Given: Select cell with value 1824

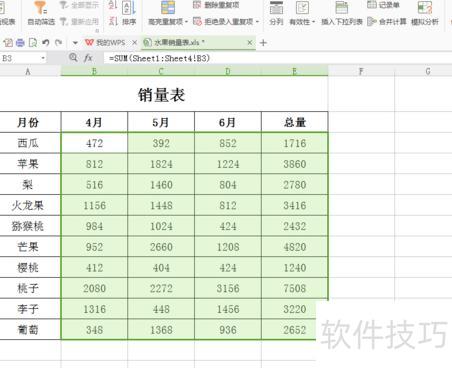Looking at the screenshot, I should pyautogui.click(x=161, y=164).
